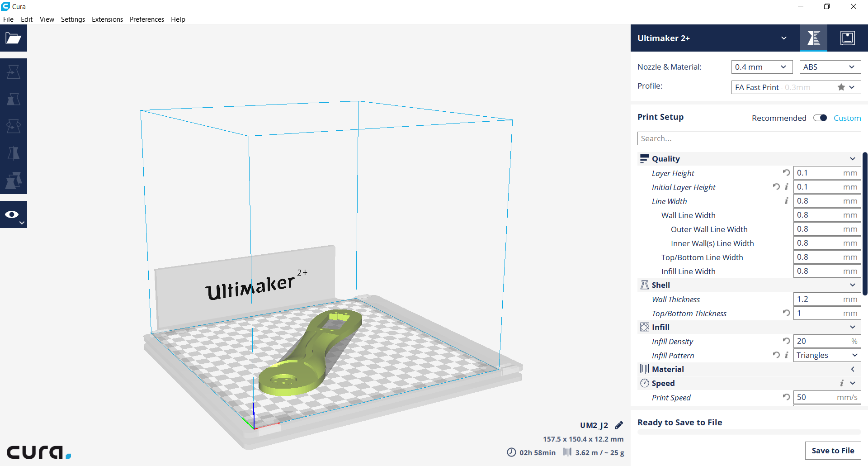Viewport: 868px width, 466px height.
Task: Reset Infill Pattern value
Action: [776, 355]
